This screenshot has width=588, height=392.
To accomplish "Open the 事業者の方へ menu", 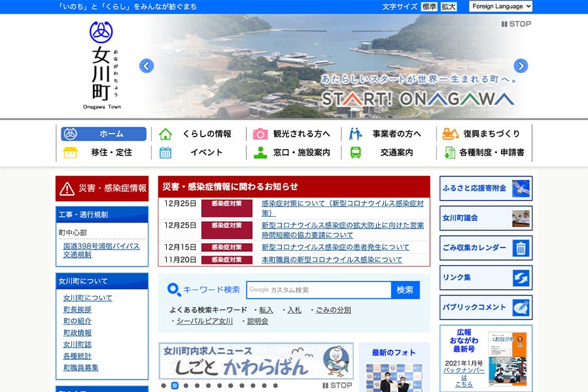I will (389, 134).
